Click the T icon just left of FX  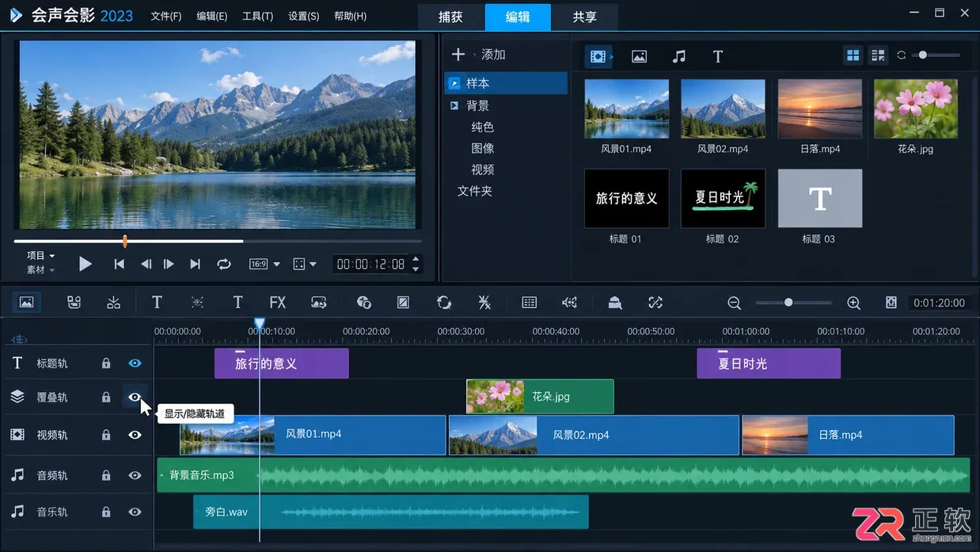coord(237,303)
